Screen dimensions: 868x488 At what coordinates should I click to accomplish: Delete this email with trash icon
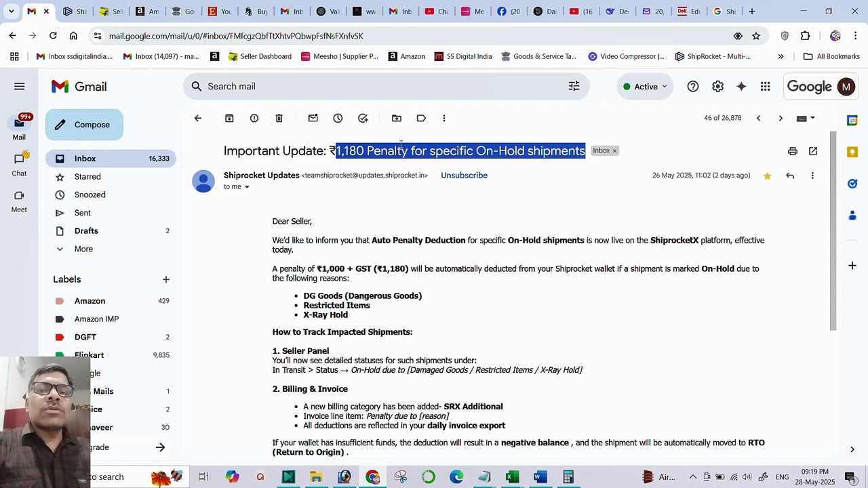click(279, 118)
